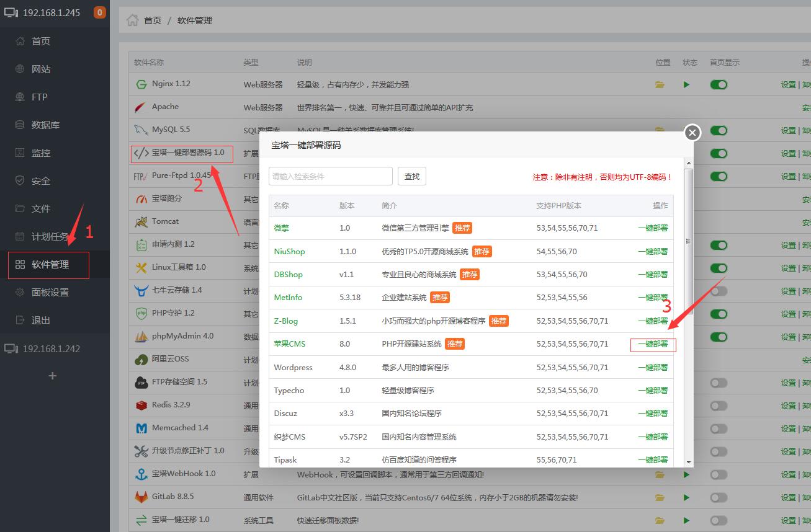
Task: Click the 宝塔一键部署源码 code icon
Action: [x=141, y=153]
